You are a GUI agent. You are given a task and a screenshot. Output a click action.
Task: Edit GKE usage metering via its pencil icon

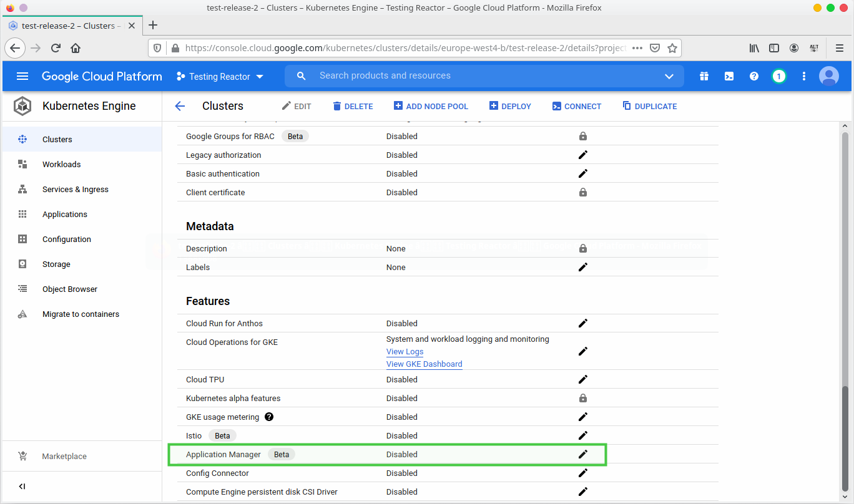pos(583,417)
